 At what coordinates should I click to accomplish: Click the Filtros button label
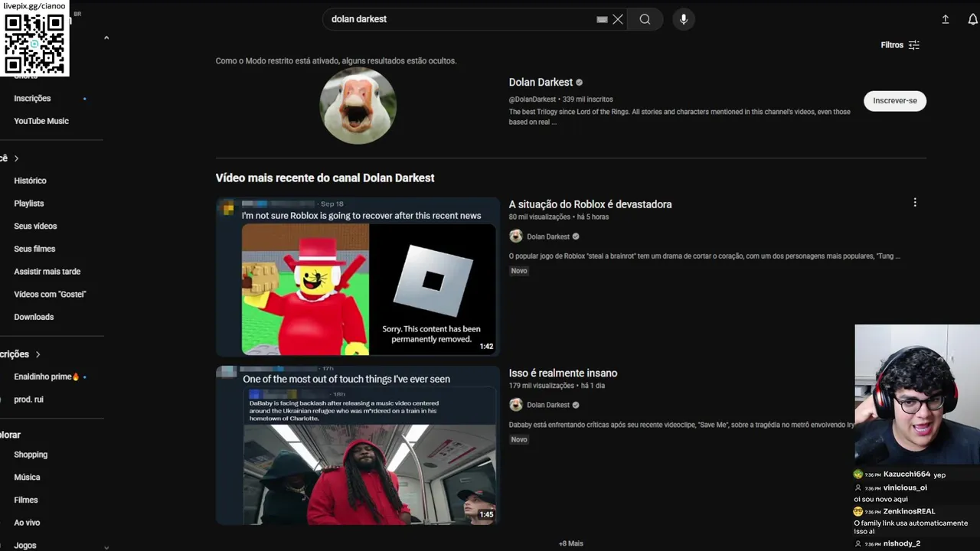tap(892, 45)
